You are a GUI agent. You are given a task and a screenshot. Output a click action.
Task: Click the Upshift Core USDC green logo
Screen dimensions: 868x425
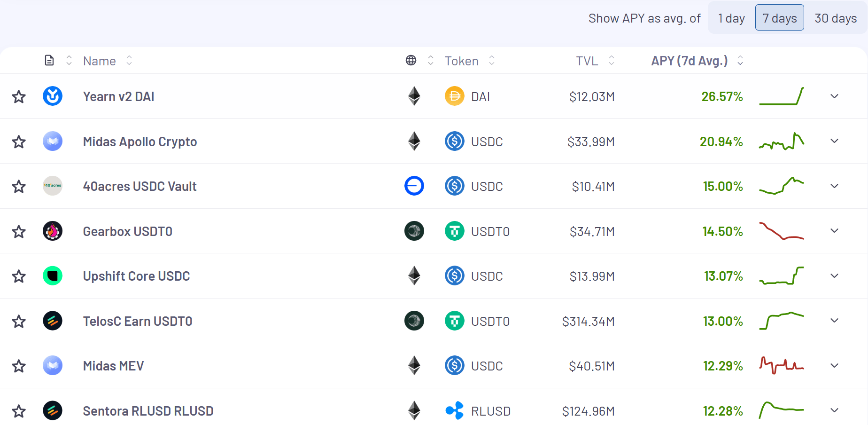53,276
